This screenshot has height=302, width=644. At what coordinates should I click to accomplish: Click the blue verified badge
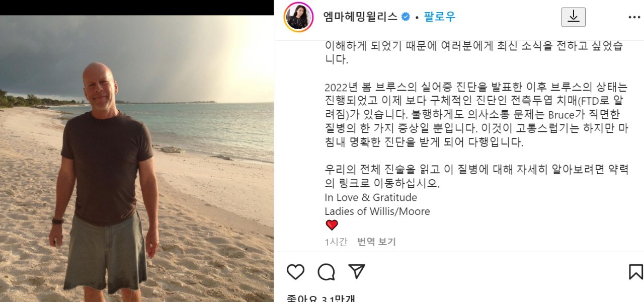click(406, 17)
